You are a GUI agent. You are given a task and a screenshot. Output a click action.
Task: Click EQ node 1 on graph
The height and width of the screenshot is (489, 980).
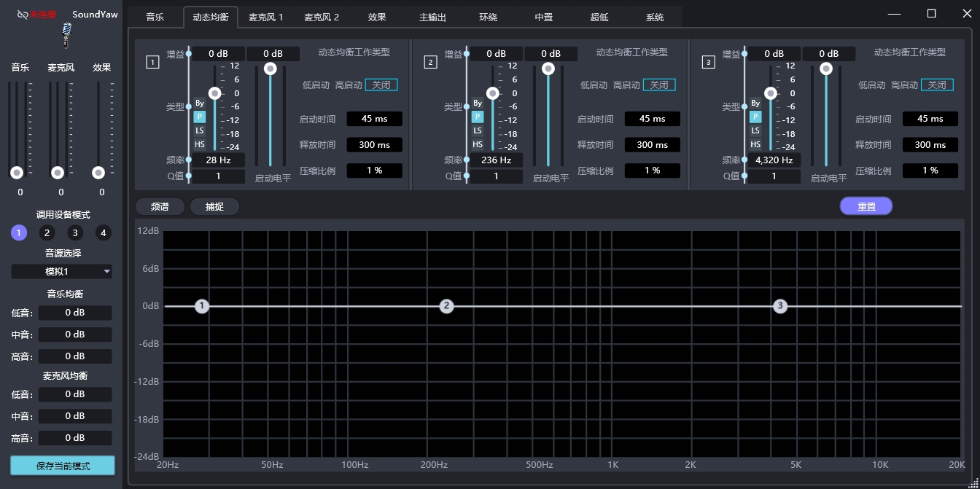202,306
